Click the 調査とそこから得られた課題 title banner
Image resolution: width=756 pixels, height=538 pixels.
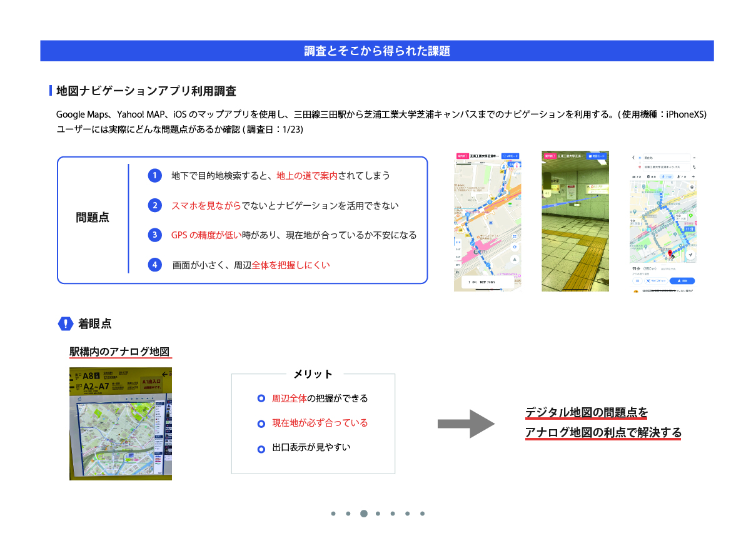point(377,51)
